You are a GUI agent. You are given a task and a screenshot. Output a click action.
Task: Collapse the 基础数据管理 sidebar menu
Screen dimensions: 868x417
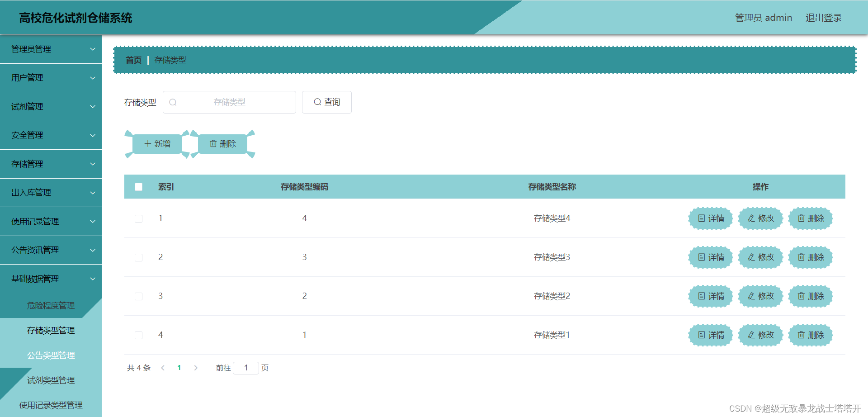coord(51,279)
